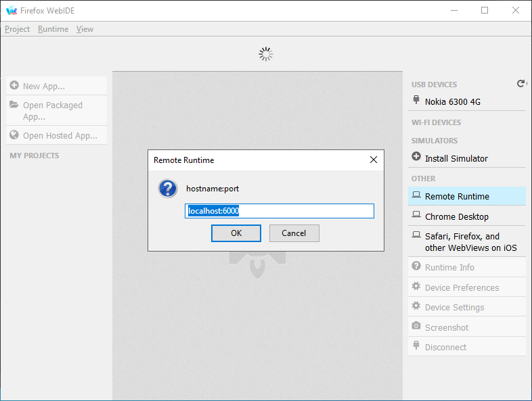532x401 pixels.
Task: Close the Remote Runtime dialog with X
Action: click(x=374, y=160)
